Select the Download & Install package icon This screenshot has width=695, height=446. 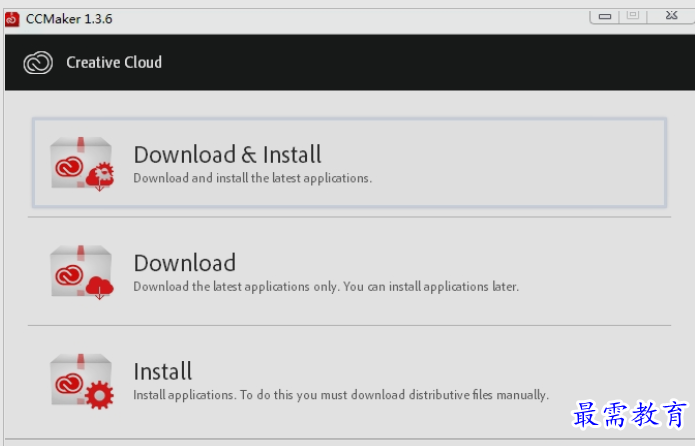[82, 164]
